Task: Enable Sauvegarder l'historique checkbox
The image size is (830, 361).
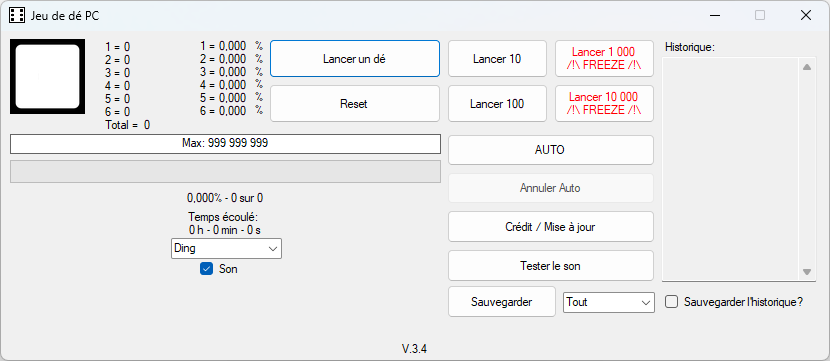Action: pyautogui.click(x=672, y=302)
